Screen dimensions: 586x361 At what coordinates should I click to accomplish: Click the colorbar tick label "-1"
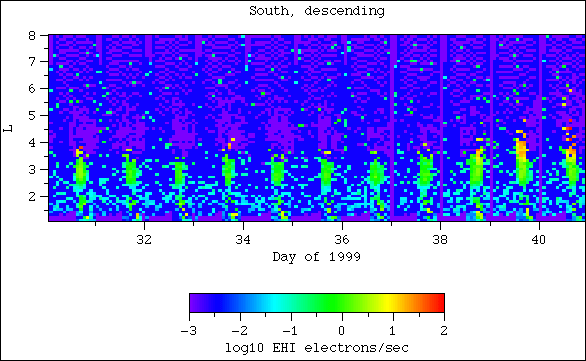click(x=290, y=331)
